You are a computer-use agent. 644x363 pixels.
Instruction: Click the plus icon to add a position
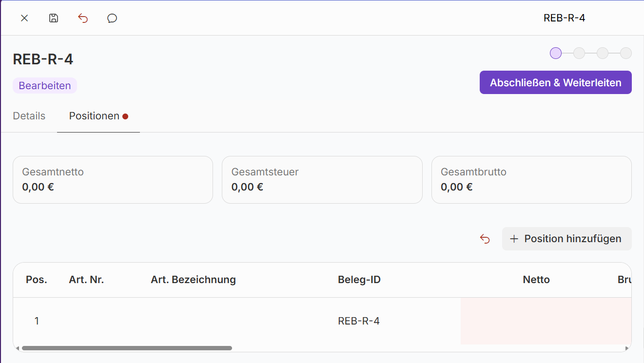[x=514, y=239]
